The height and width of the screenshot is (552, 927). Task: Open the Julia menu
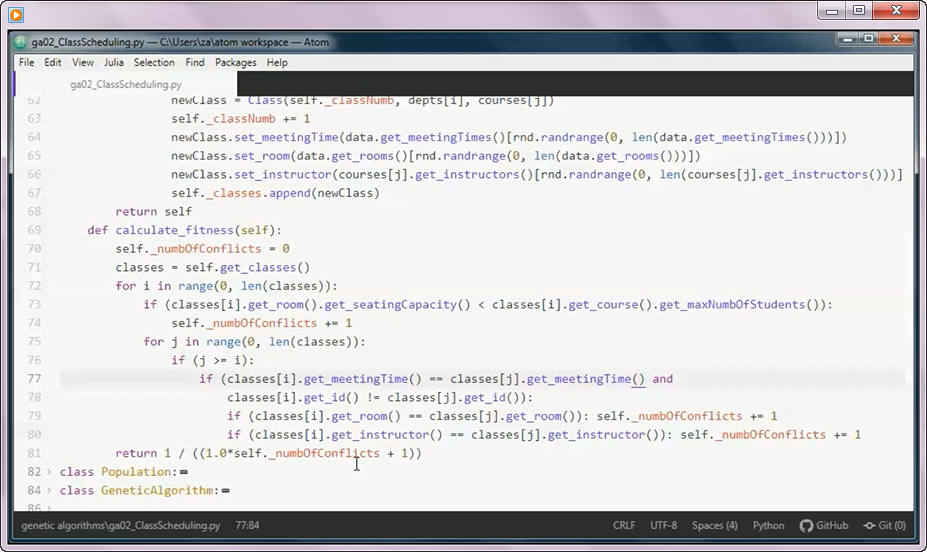coord(114,62)
